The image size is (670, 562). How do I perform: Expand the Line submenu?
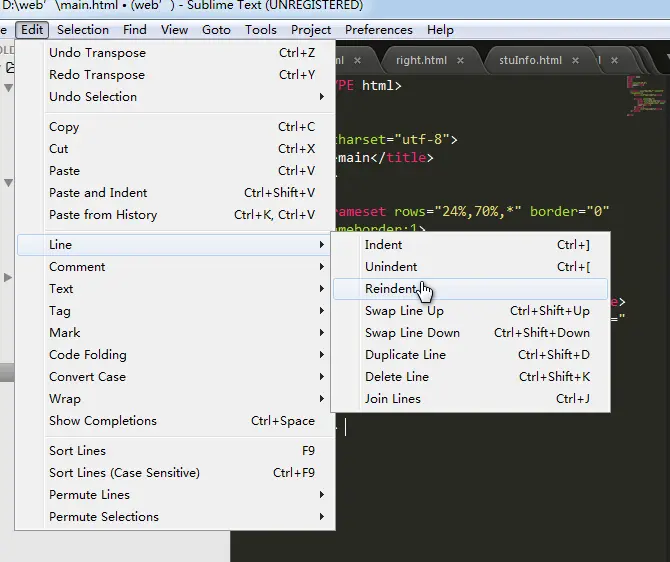point(175,245)
